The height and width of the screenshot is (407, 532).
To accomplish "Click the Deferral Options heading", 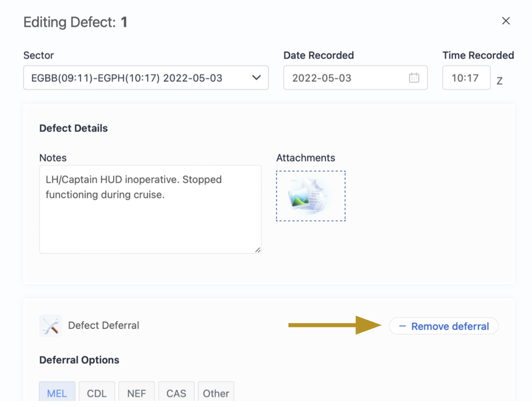I will 79,360.
